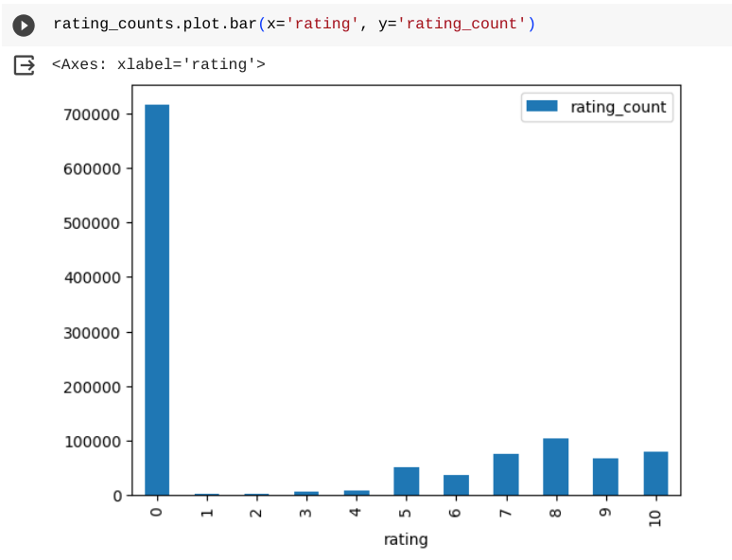Viewport: 732px width, 560px height.
Task: Click the blue legend color swatch
Action: click(x=544, y=107)
